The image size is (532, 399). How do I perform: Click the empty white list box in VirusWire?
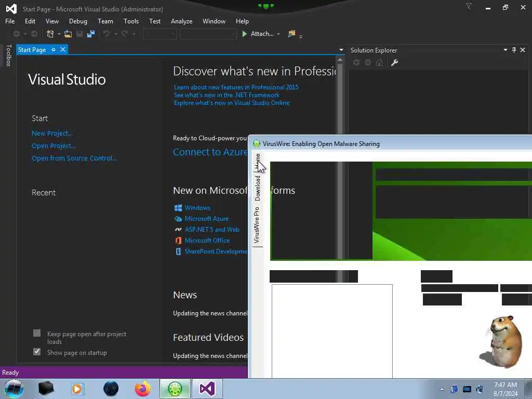[x=332, y=331]
